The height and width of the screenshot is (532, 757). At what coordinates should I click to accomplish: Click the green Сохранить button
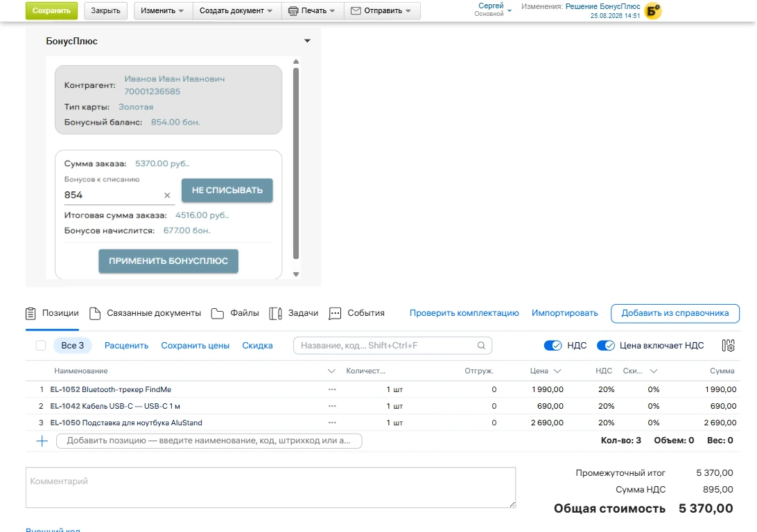[x=52, y=10]
